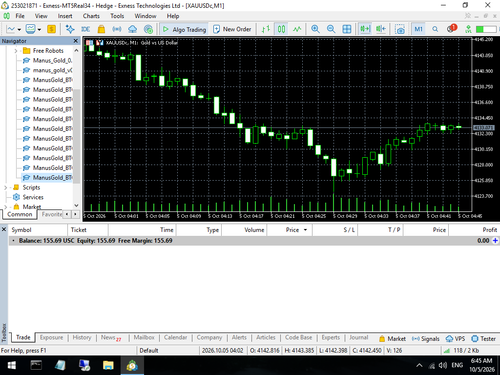Close the Toolbox panel with its X
The image size is (500, 375).
point(4,230)
